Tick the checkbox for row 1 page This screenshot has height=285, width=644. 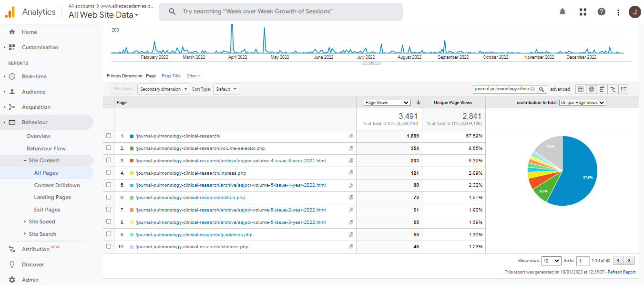109,136
